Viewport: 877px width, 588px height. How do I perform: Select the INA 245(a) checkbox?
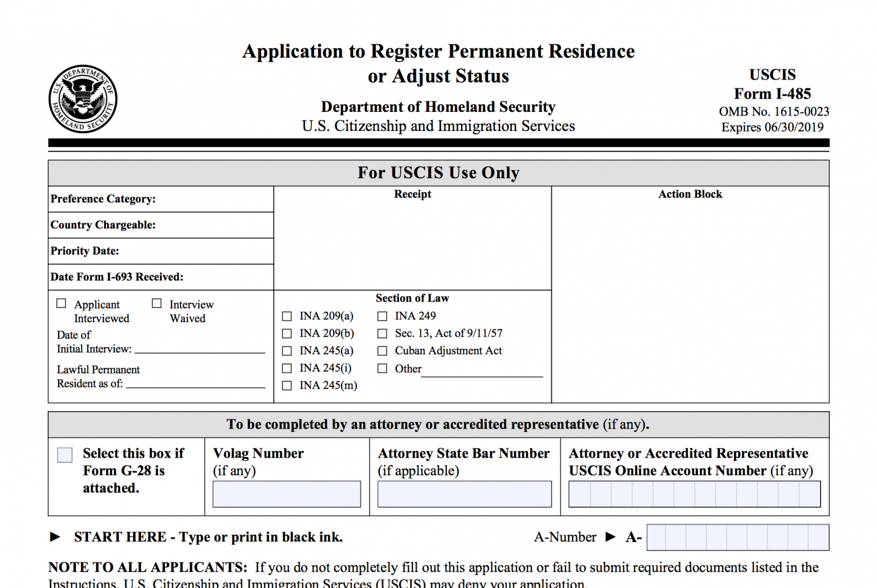[287, 351]
